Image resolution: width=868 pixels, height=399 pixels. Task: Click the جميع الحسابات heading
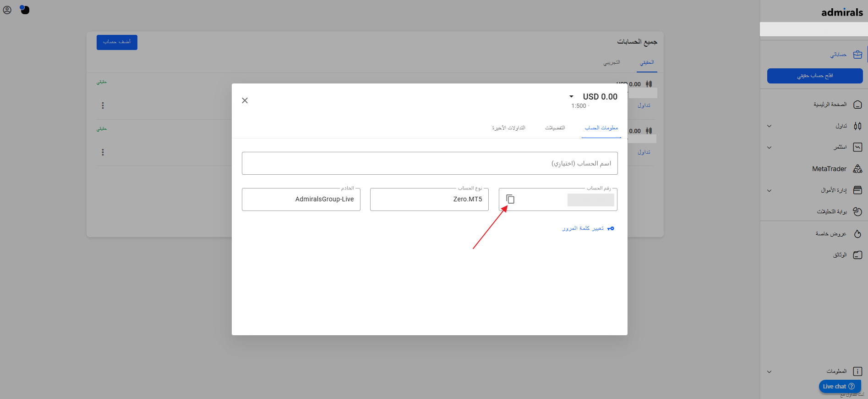click(637, 42)
